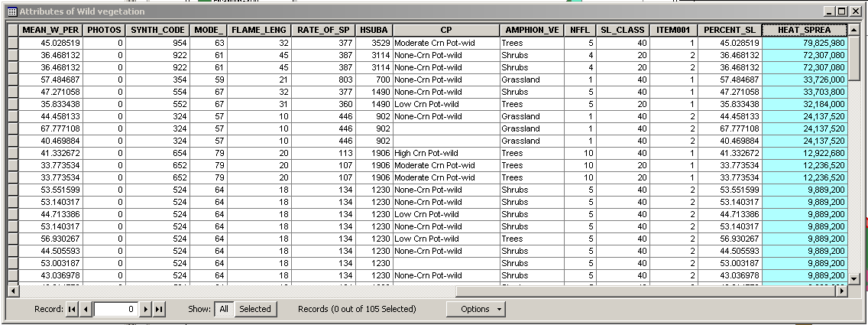Image resolution: width=868 pixels, height=325 pixels.
Task: Select the ITEM001 column header
Action: pyautogui.click(x=674, y=31)
